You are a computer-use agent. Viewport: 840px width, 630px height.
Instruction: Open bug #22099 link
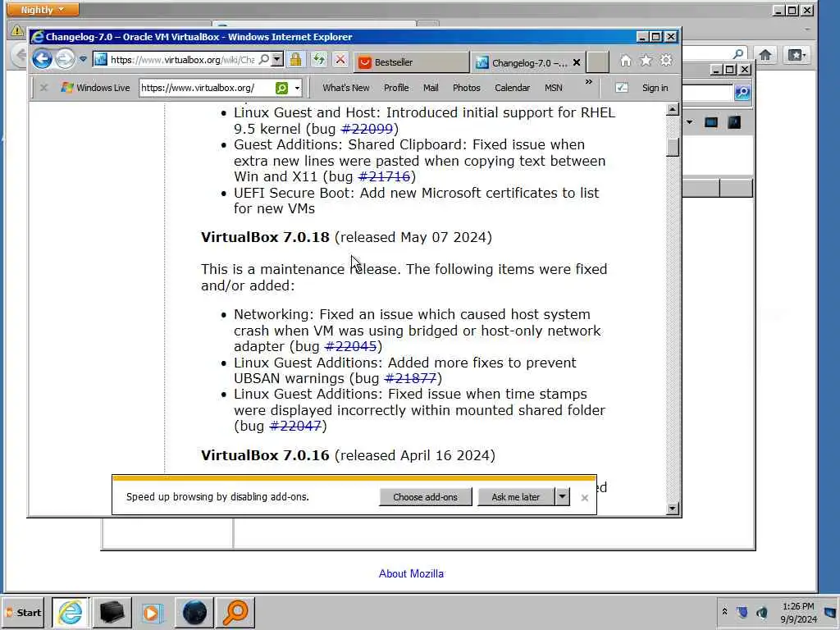pos(367,129)
